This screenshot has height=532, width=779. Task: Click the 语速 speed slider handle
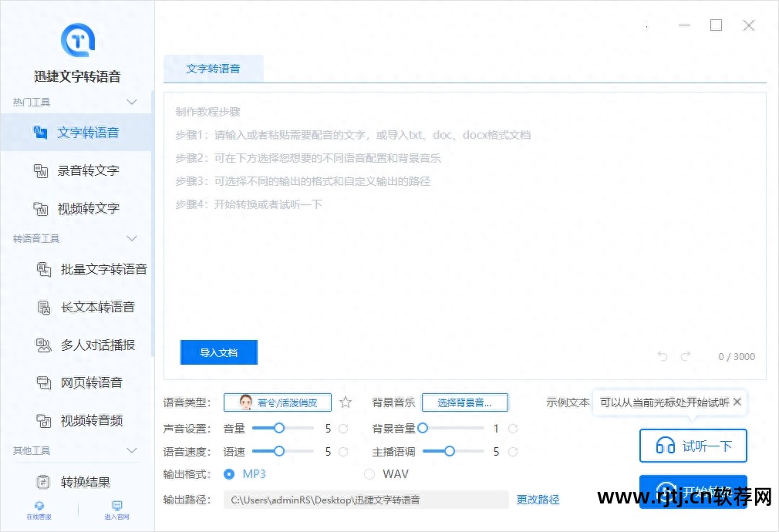click(x=279, y=451)
